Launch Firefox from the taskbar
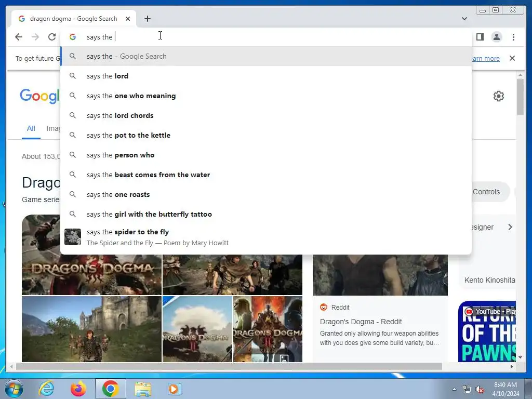The height and width of the screenshot is (399, 532). coord(78,389)
